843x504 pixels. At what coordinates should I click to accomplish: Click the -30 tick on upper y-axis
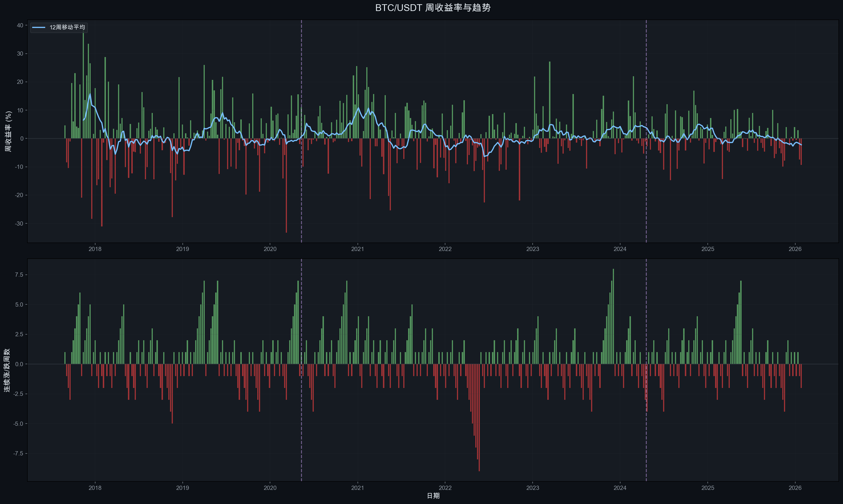pyautogui.click(x=19, y=223)
